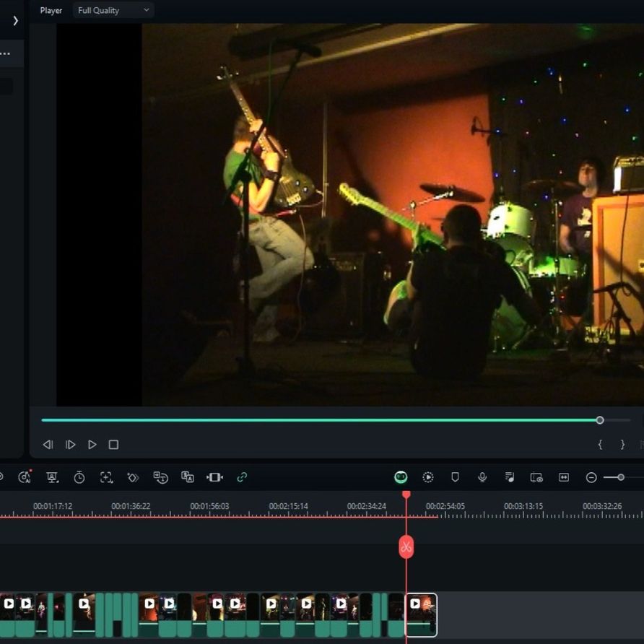Viewport: 644px width, 644px height.
Task: Click the red playhead marker on ruler
Action: [x=406, y=495]
